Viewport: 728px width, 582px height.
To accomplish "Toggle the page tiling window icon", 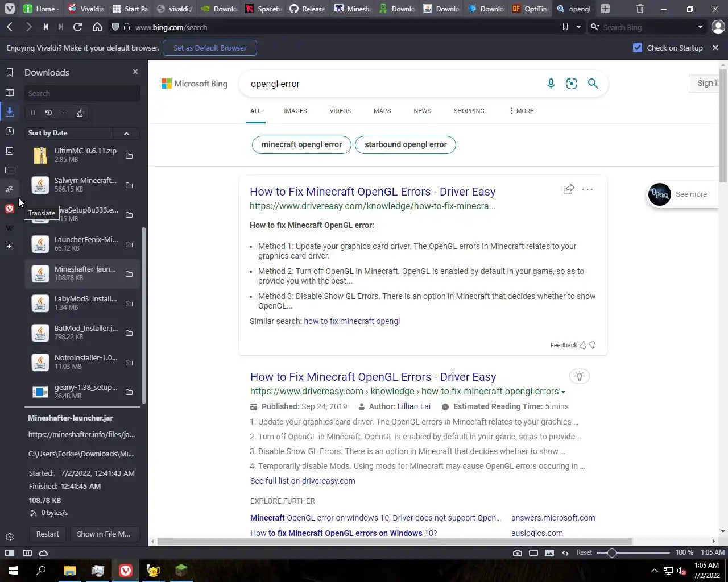I will [x=533, y=552].
